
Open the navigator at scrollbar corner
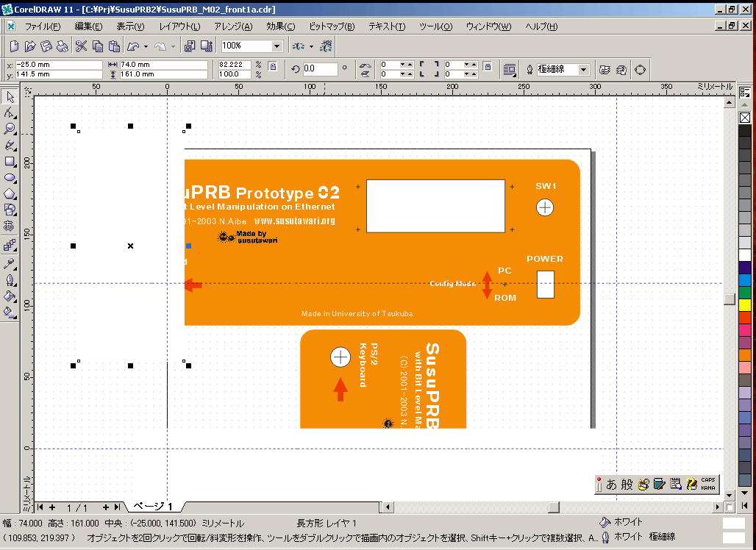tap(730, 507)
